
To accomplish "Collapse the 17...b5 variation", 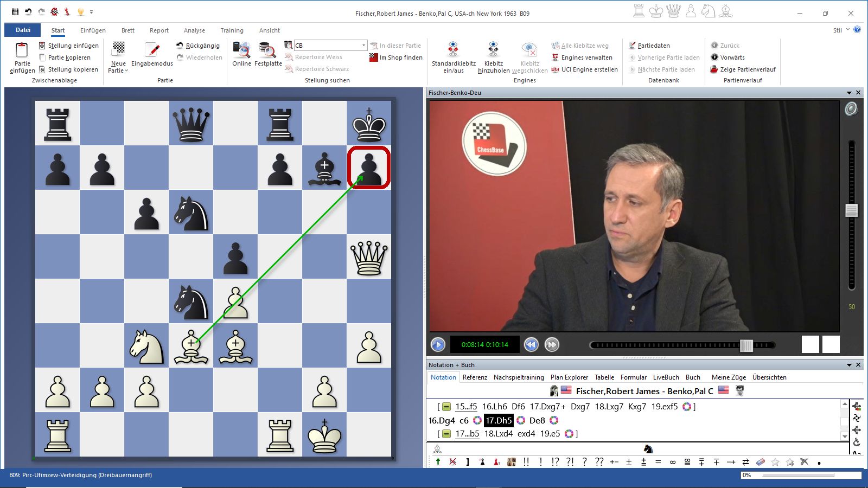I will point(446,434).
